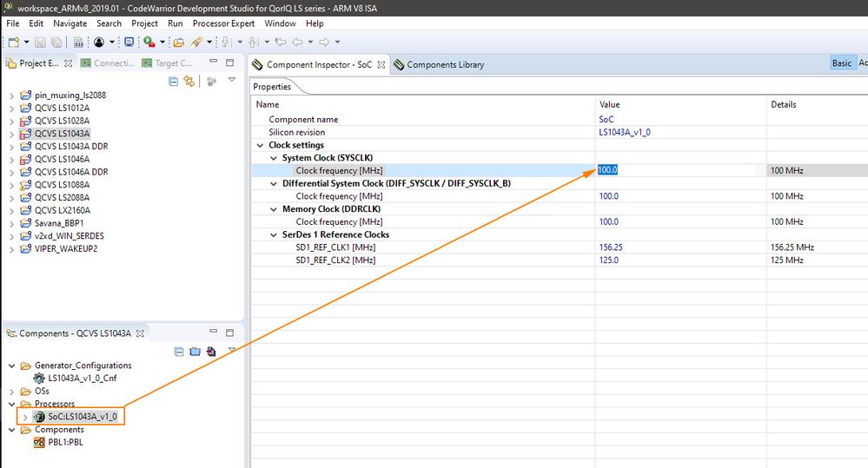868x468 pixels.
Task: Toggle Link with Editor in Project Explorer
Action: tap(189, 82)
